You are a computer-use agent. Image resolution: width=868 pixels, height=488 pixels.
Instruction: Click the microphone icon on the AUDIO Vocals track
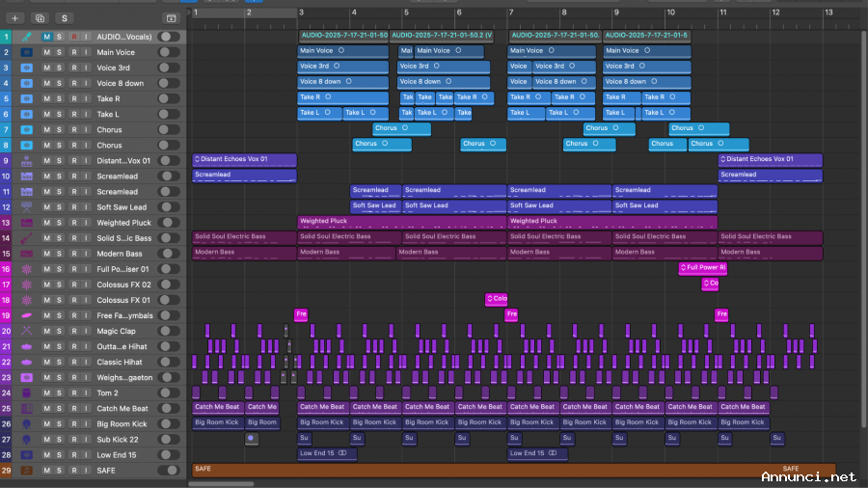27,37
